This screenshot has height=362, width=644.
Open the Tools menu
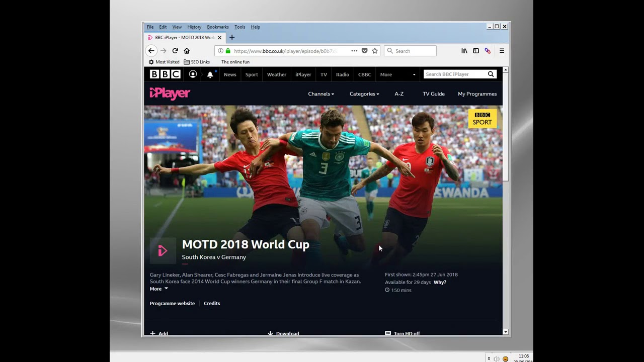pyautogui.click(x=240, y=27)
